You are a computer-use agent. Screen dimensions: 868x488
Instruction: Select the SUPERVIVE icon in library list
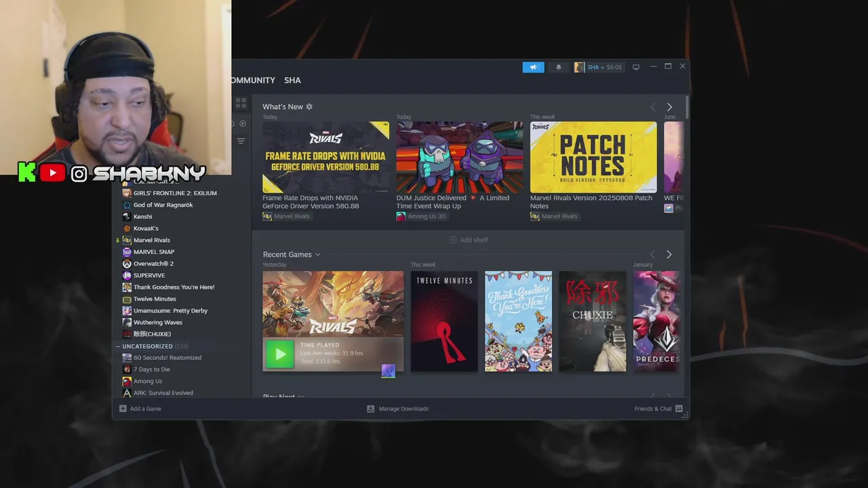point(127,275)
